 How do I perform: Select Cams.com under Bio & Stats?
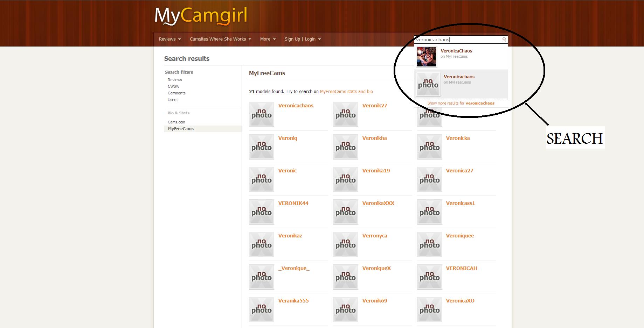click(176, 122)
